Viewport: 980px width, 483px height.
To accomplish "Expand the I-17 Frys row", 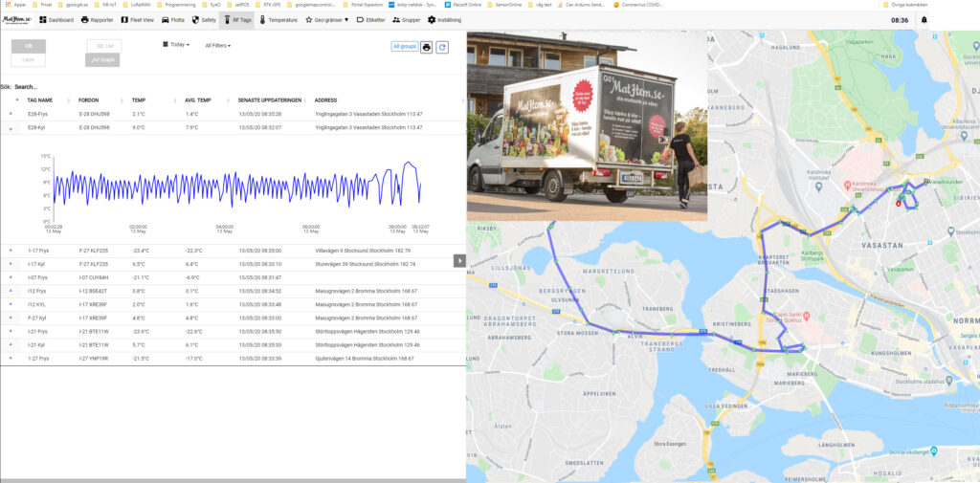I will [x=10, y=250].
